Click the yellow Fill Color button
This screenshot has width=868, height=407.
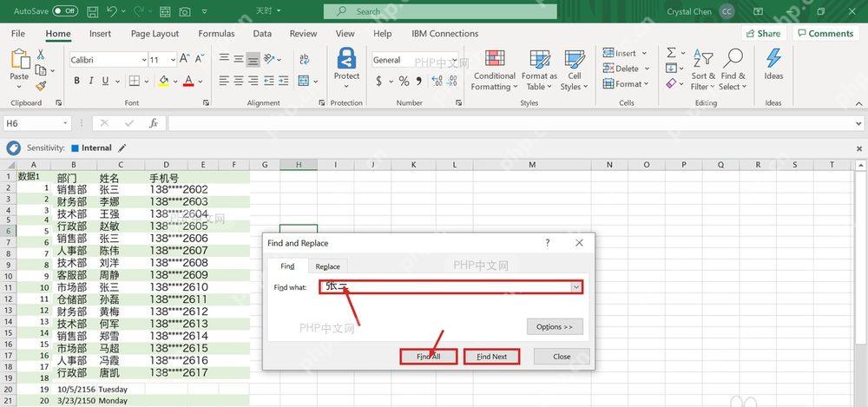click(164, 81)
